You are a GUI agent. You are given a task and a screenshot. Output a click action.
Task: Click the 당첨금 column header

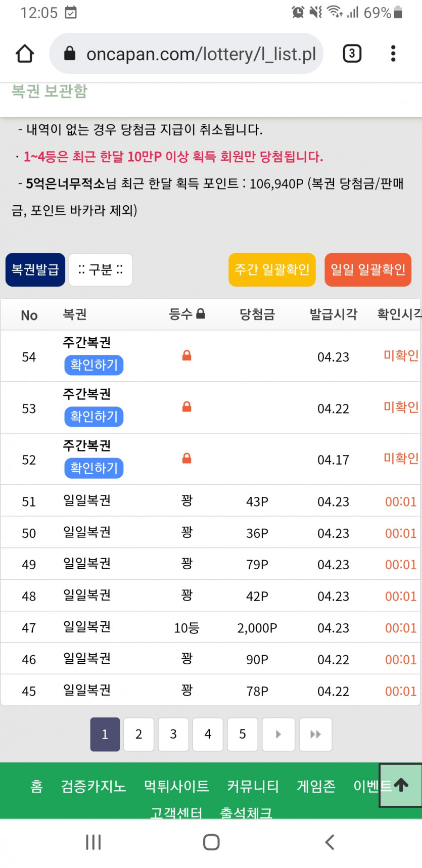[x=257, y=314]
